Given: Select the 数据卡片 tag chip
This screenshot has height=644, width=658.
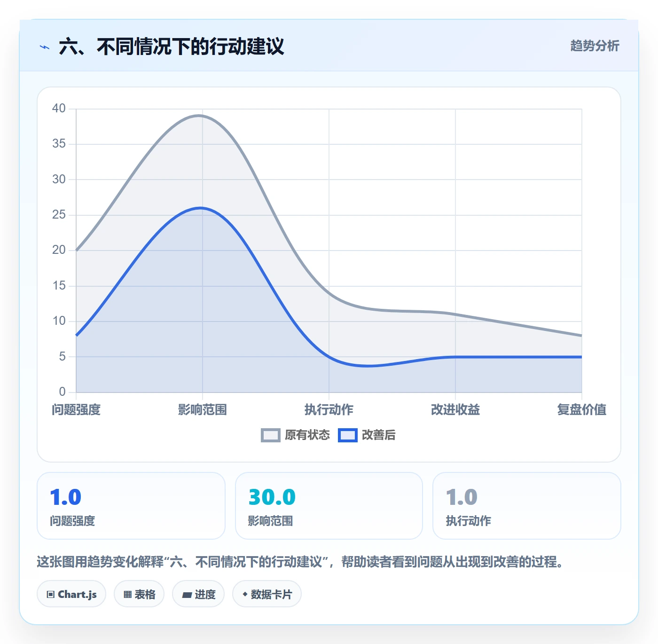Looking at the screenshot, I should coord(267,594).
